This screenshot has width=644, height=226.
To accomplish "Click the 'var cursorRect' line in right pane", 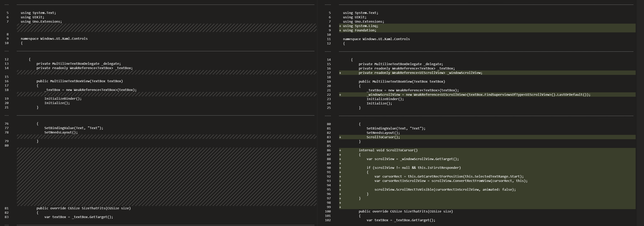I will point(449,177).
